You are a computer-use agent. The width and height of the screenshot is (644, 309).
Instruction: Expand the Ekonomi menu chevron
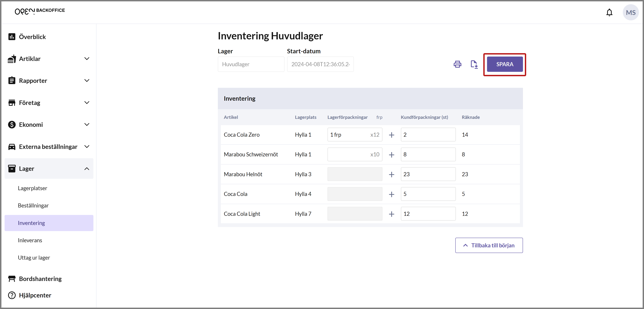click(87, 125)
